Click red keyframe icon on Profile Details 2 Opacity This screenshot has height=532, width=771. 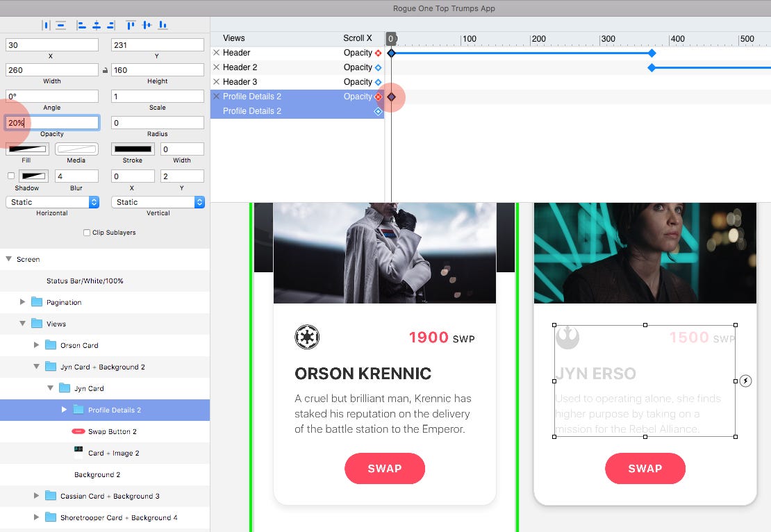coord(378,97)
